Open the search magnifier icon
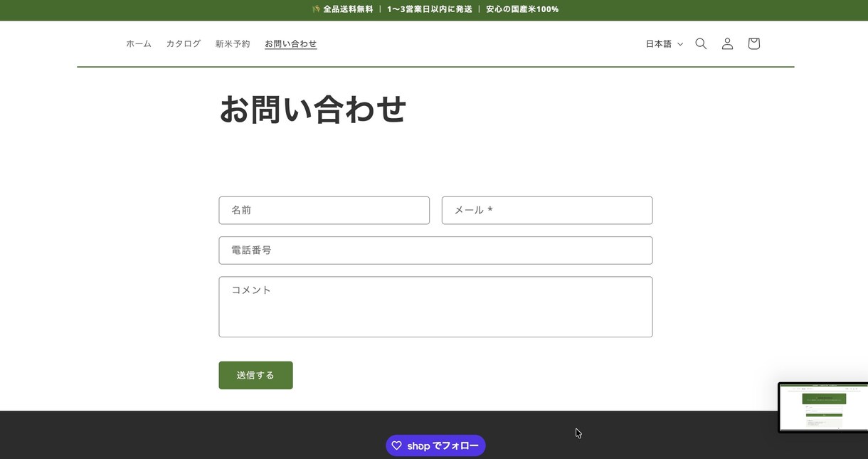The height and width of the screenshot is (459, 868). click(701, 43)
